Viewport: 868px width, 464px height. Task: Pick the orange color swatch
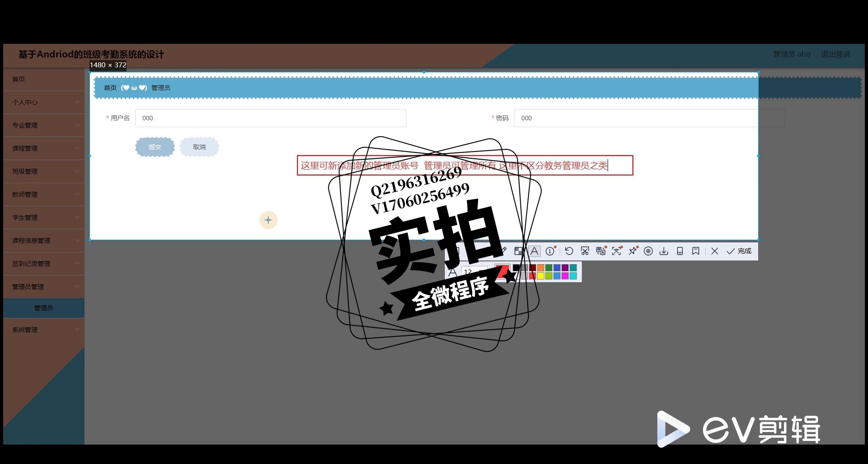(x=541, y=268)
